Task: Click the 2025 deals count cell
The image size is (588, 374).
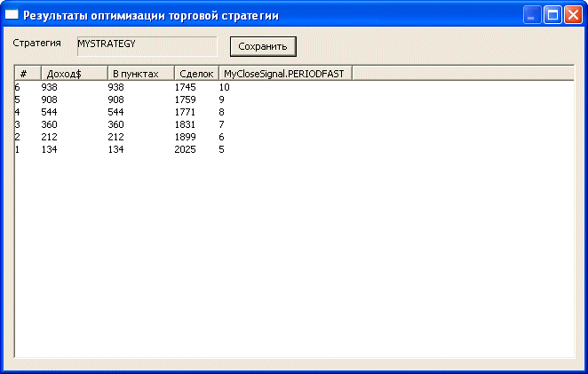Action: (186, 149)
